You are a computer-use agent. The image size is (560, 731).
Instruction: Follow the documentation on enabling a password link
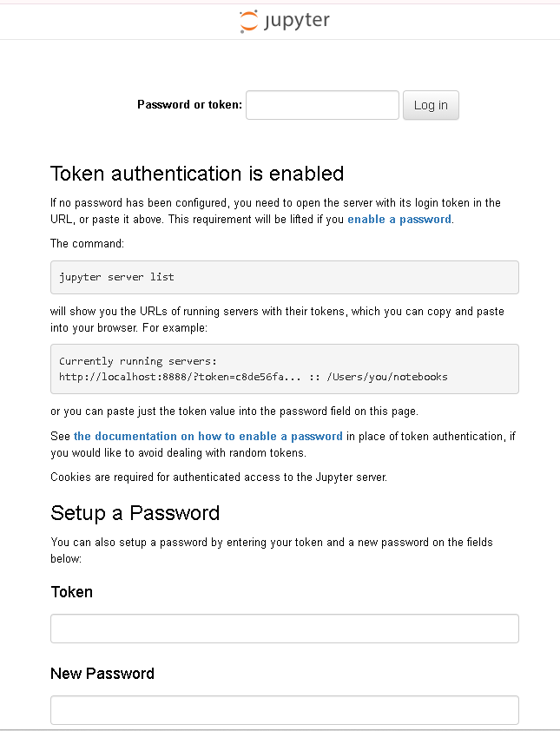pos(208,436)
